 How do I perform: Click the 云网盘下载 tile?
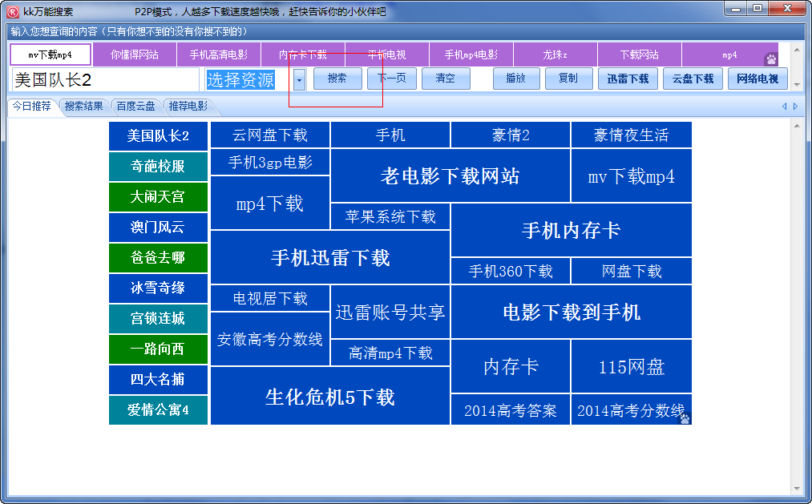pyautogui.click(x=270, y=135)
